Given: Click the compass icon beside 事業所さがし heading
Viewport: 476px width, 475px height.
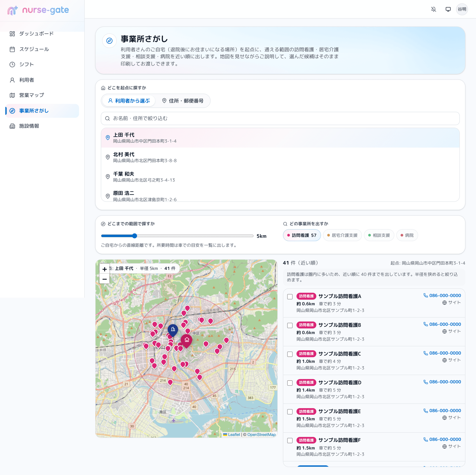Looking at the screenshot, I should [109, 41].
